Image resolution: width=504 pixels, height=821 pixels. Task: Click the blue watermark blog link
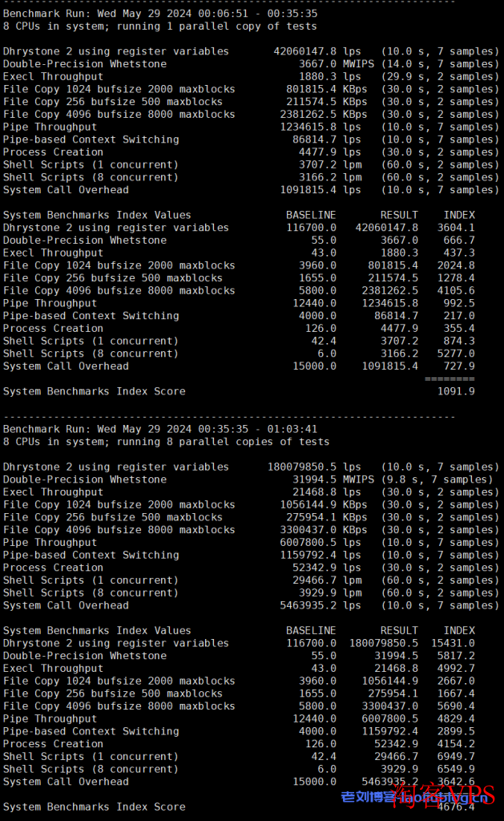[413, 798]
